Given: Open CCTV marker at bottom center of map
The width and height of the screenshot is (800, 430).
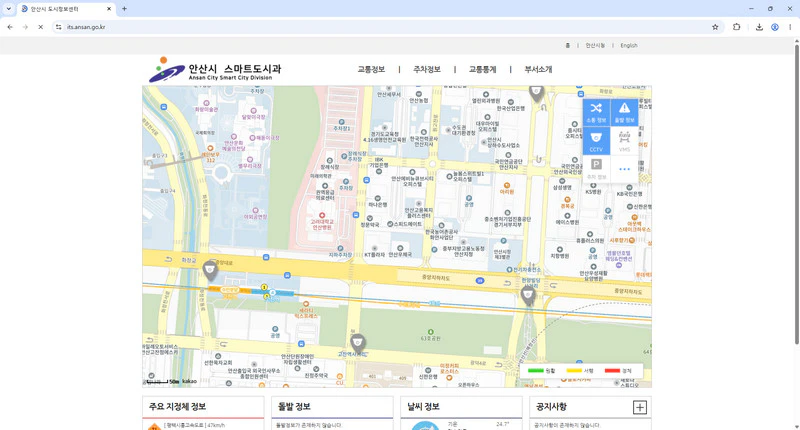Looking at the screenshot, I should pyautogui.click(x=358, y=343).
